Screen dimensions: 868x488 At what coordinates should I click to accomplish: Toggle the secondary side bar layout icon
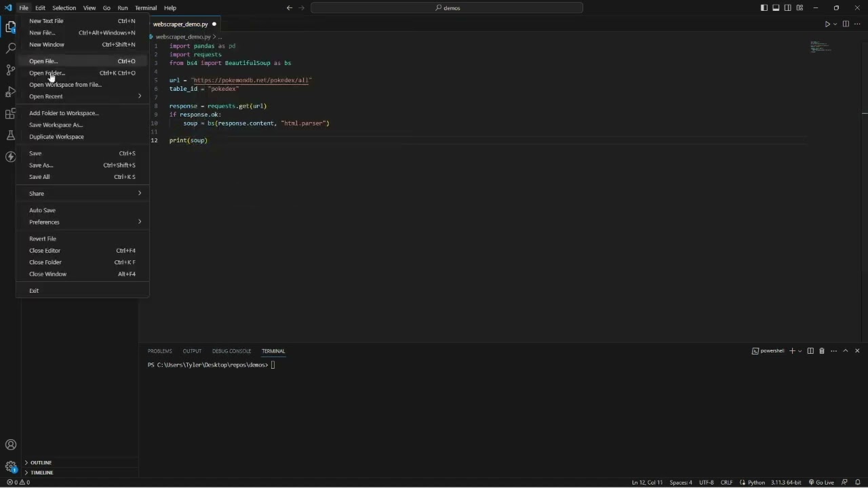pyautogui.click(x=787, y=8)
